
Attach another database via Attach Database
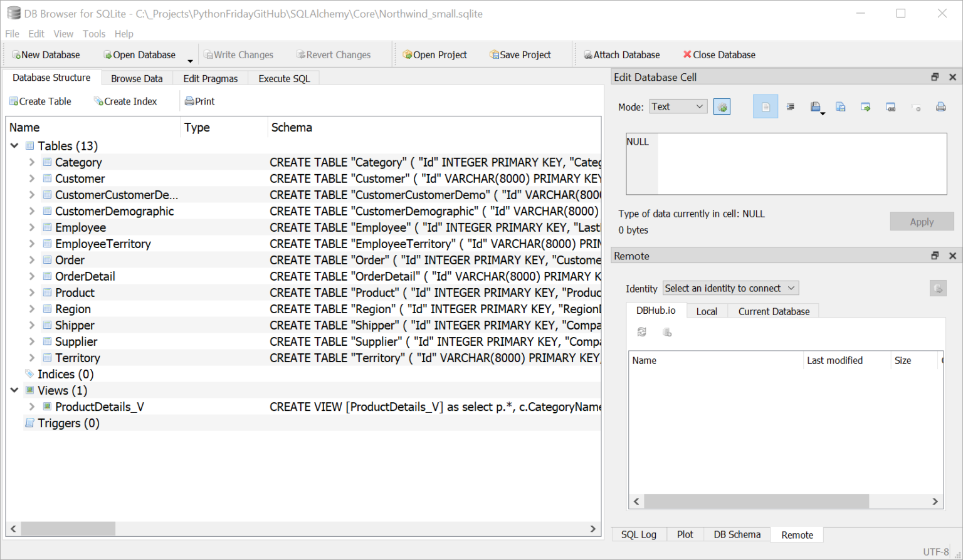[621, 54]
